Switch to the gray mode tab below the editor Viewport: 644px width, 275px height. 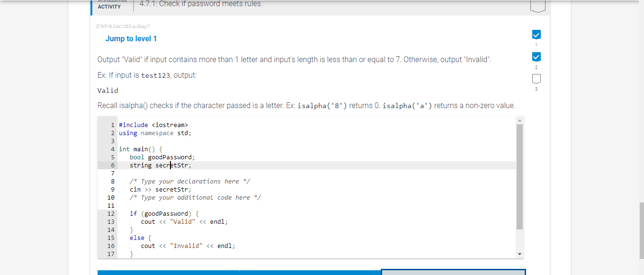coord(452,272)
